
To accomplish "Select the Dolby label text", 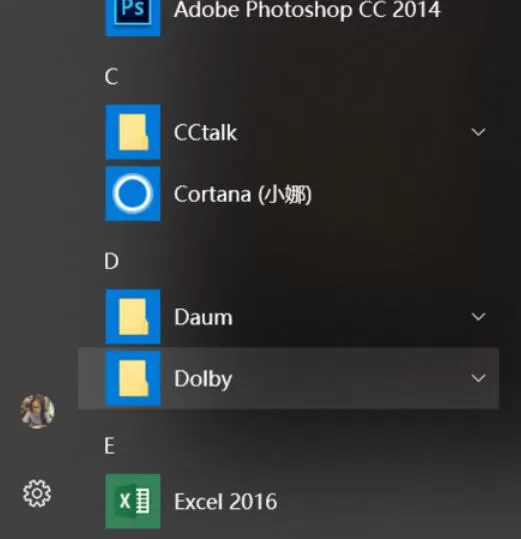I will pyautogui.click(x=203, y=380).
